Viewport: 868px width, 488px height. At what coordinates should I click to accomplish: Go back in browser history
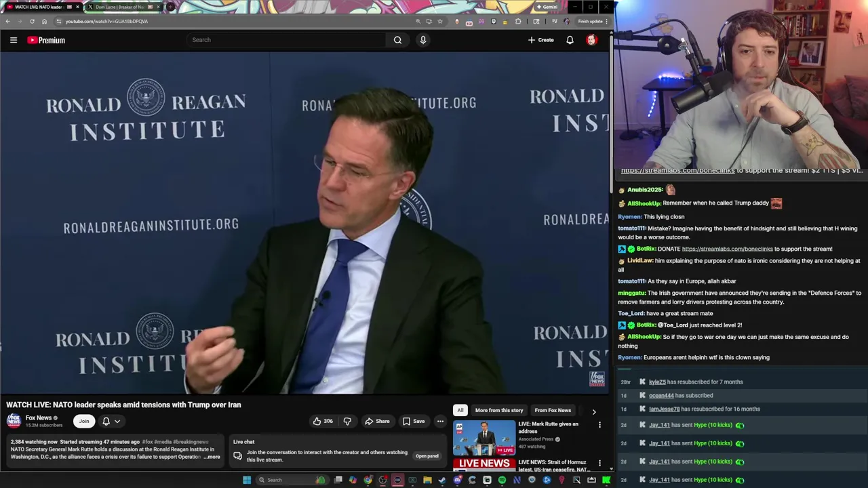7,21
